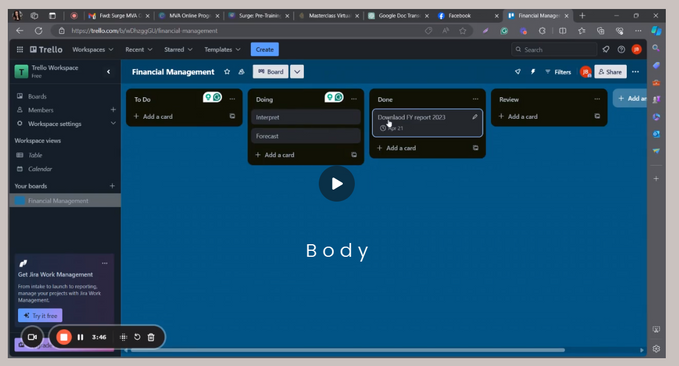The height and width of the screenshot is (366, 679).
Task: Restart the recording icon
Action: click(x=137, y=337)
